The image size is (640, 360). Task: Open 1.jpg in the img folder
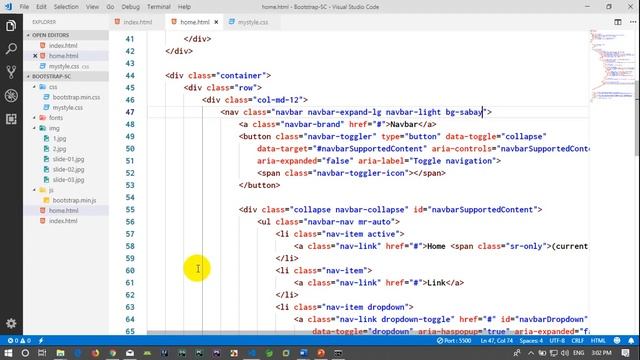59,138
